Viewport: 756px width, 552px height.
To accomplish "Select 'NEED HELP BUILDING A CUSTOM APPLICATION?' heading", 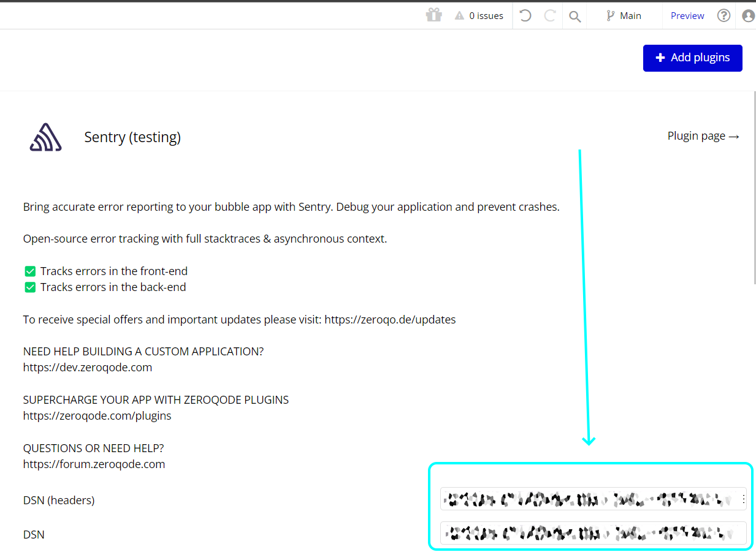I will 143,352.
